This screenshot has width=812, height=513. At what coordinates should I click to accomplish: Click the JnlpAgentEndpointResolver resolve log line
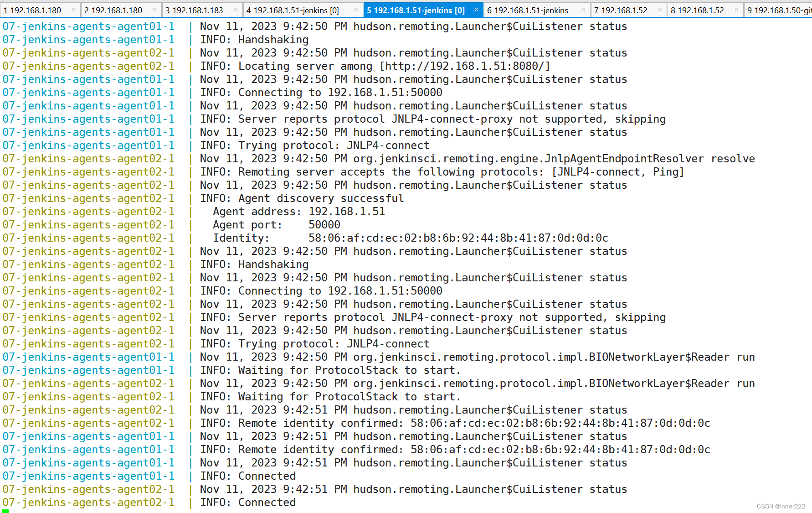[378, 159]
